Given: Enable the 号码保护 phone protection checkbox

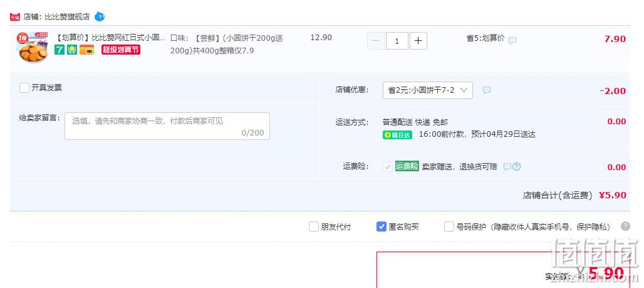Looking at the screenshot, I should [449, 227].
